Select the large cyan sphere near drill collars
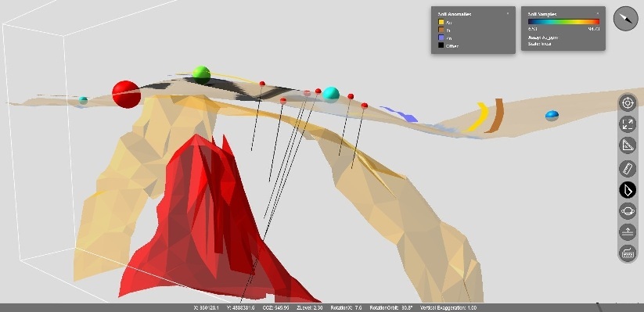 point(331,95)
